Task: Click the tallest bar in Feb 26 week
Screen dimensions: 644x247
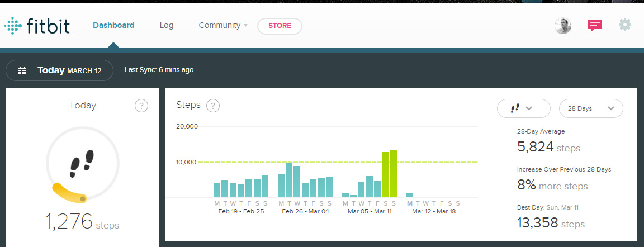Action: pos(289,180)
